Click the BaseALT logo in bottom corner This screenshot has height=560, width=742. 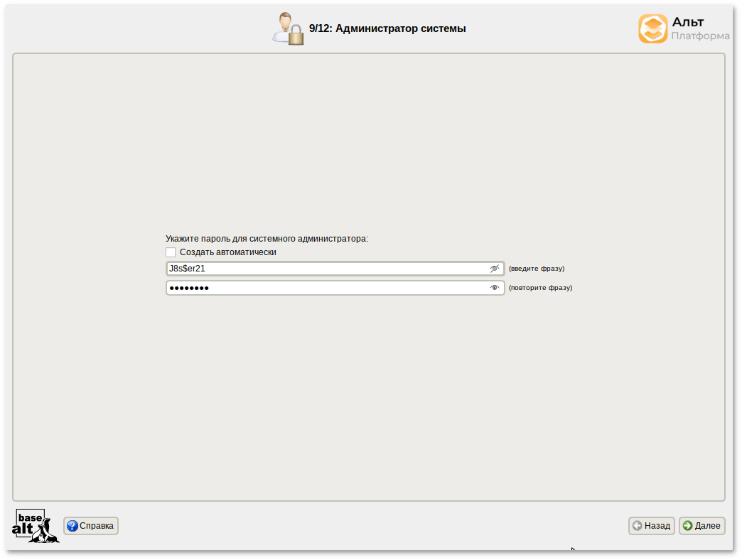coord(35,526)
